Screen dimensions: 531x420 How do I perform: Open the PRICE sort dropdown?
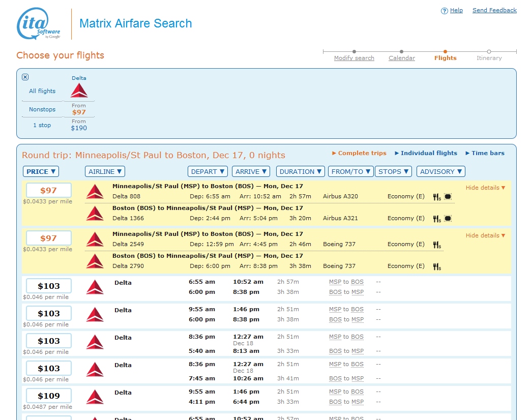point(41,171)
